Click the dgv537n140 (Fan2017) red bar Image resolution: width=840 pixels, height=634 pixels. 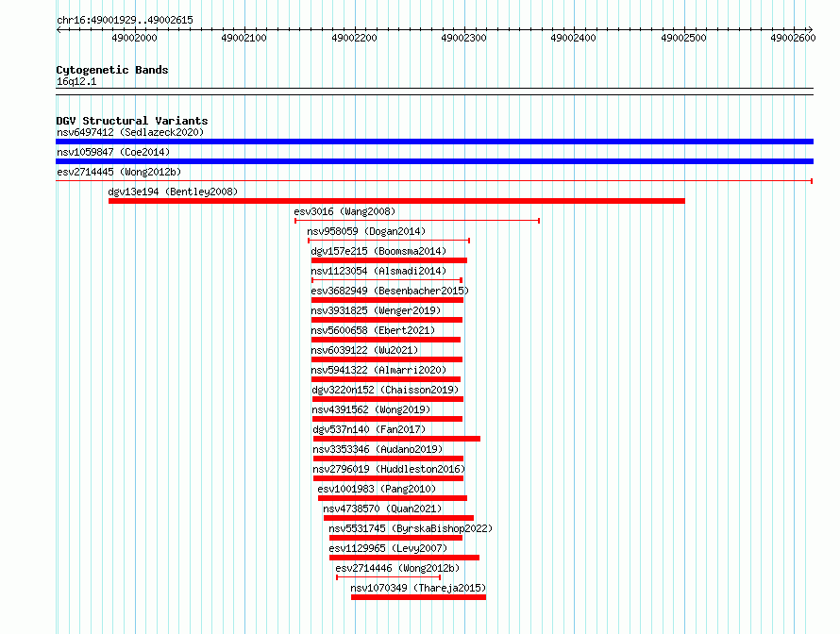coord(396,439)
